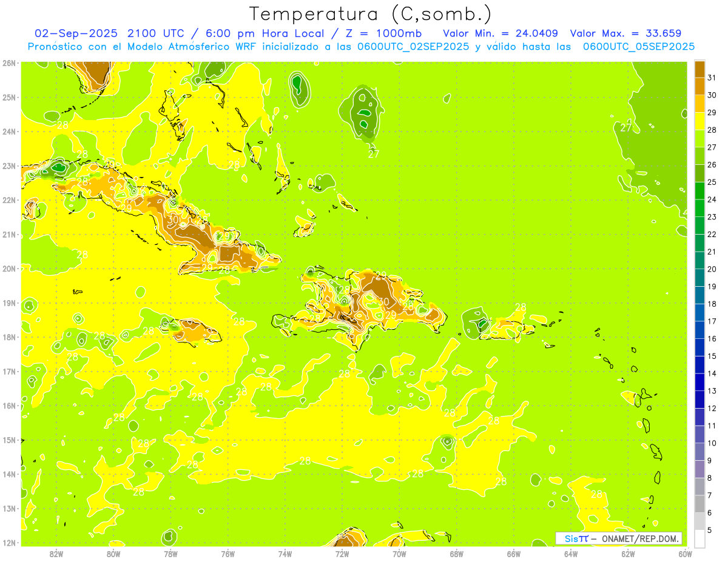The width and height of the screenshot is (728, 562).
Task: Click the 64W longitude label
Action: [x=571, y=554]
